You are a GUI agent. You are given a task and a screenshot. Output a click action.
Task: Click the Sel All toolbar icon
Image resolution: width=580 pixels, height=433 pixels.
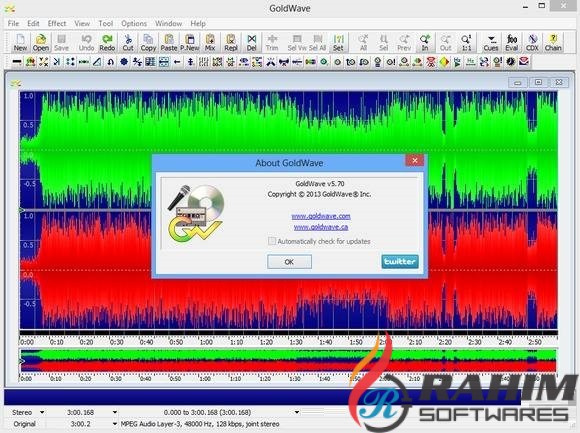click(317, 43)
